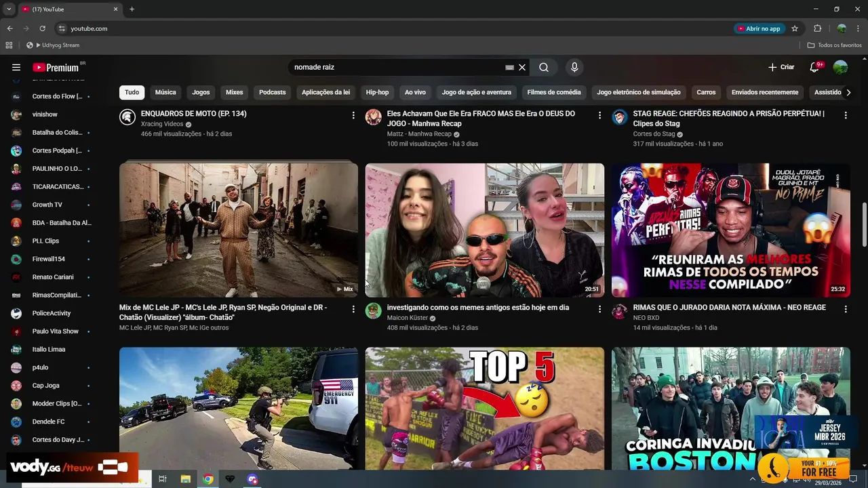The image size is (868, 488).
Task: Select the Hip-hop filter chip
Action: click(378, 92)
